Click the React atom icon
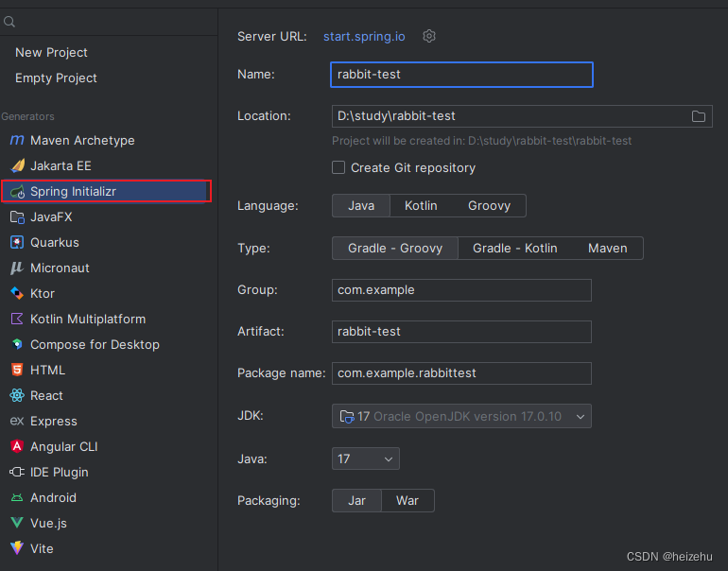This screenshot has width=728, height=571. pyautogui.click(x=17, y=395)
